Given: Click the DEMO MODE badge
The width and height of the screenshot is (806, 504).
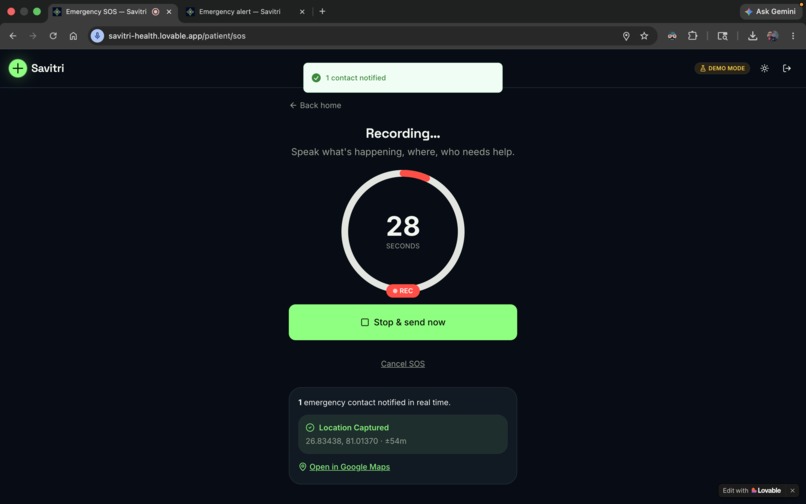Looking at the screenshot, I should [x=722, y=68].
